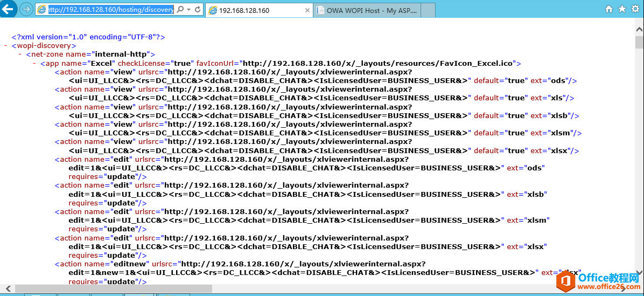The height and width of the screenshot is (296, 644).
Task: Click the "xlsx" ext value of the edit action
Action: [536, 247]
